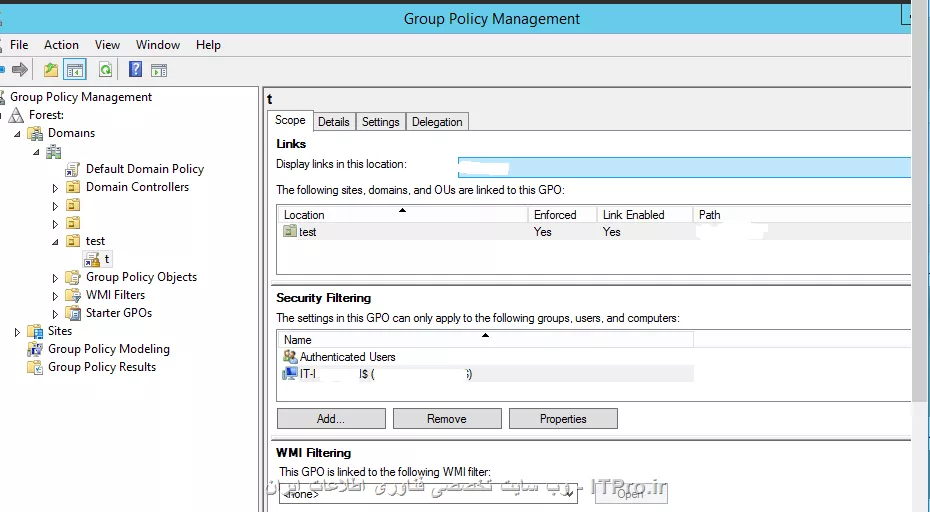Screen dimensions: 930x512
Task: Switch to the Scope tab
Action: (x=290, y=120)
